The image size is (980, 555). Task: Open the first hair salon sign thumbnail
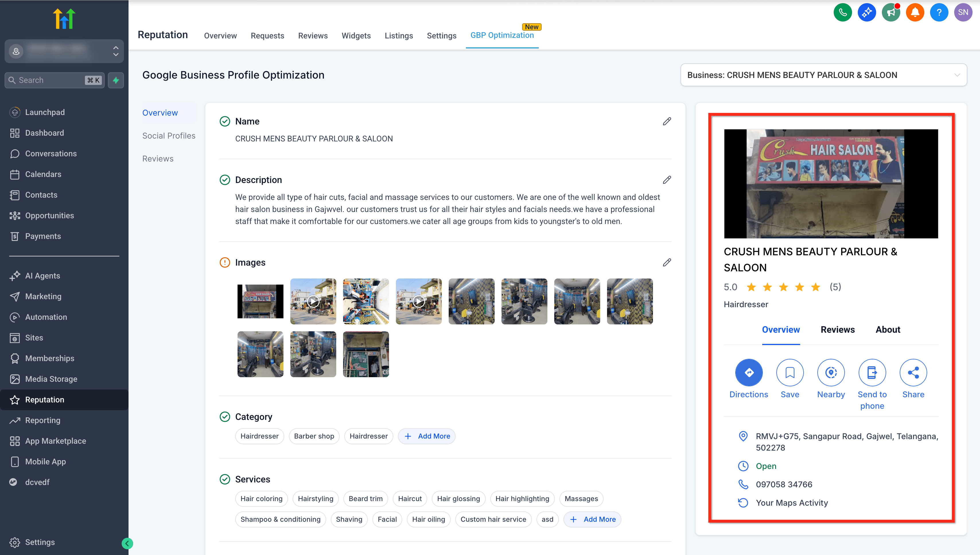[x=260, y=301]
